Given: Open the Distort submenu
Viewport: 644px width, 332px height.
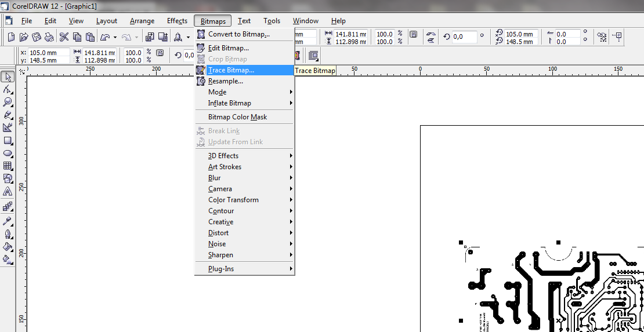Looking at the screenshot, I should point(244,233).
